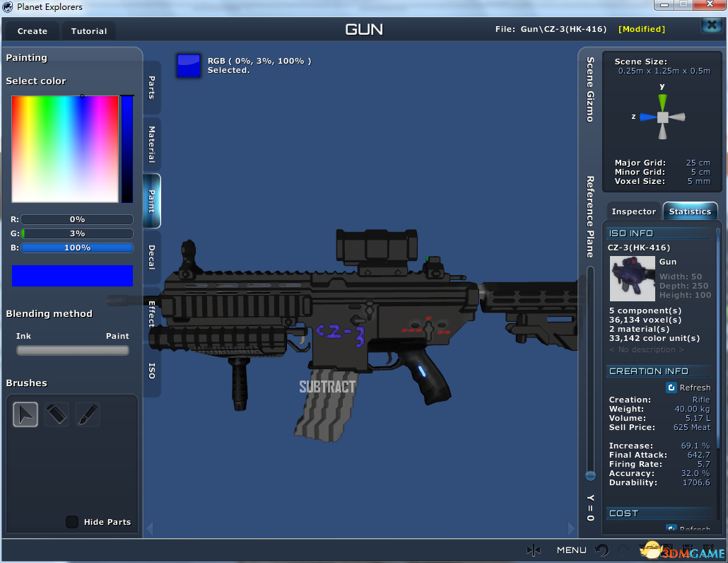
Task: Click the '[Modified]' file status text
Action: [642, 29]
